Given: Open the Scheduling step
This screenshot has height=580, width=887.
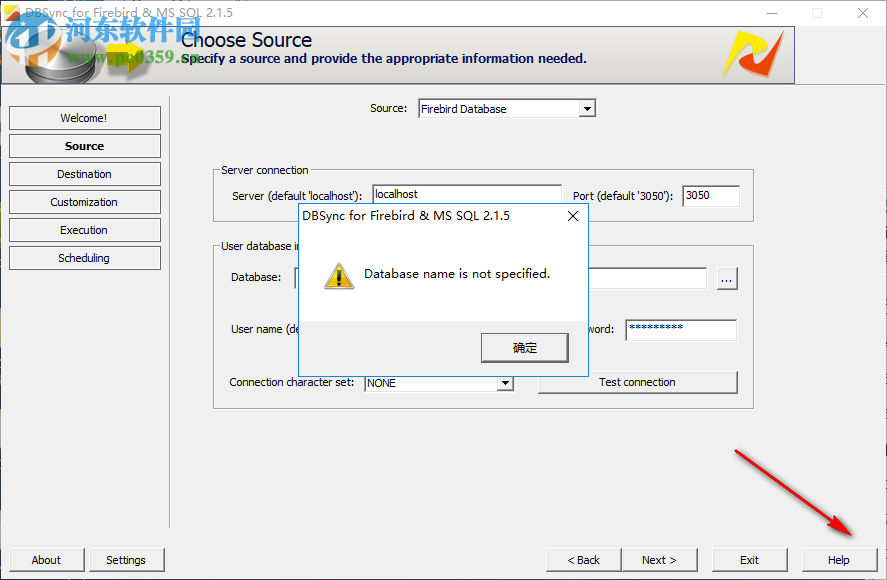Looking at the screenshot, I should tap(84, 258).
